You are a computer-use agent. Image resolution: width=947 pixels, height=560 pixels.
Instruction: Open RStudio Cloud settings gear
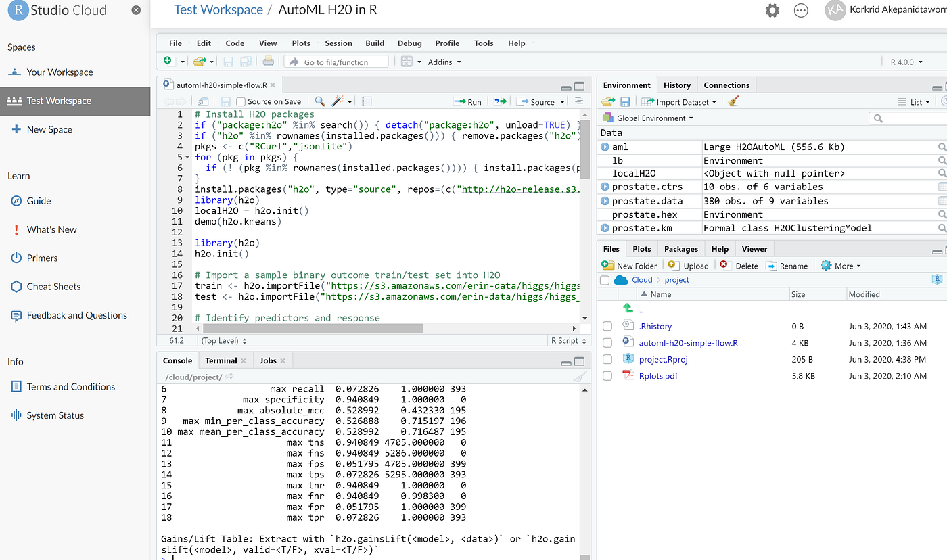(x=772, y=10)
